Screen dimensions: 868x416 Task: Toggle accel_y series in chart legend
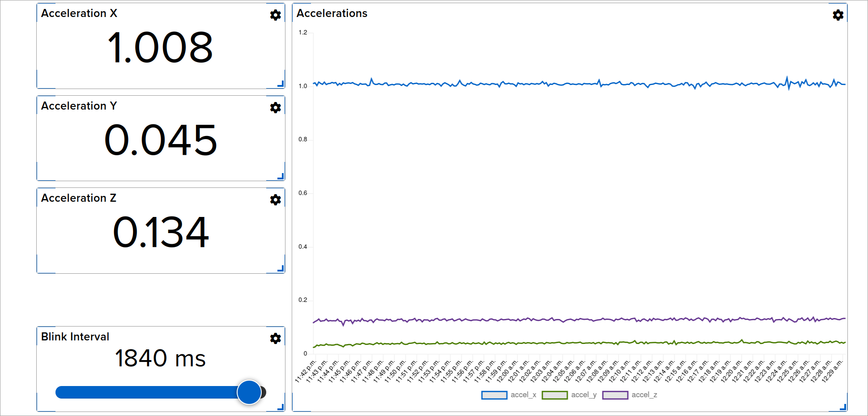[569, 395]
